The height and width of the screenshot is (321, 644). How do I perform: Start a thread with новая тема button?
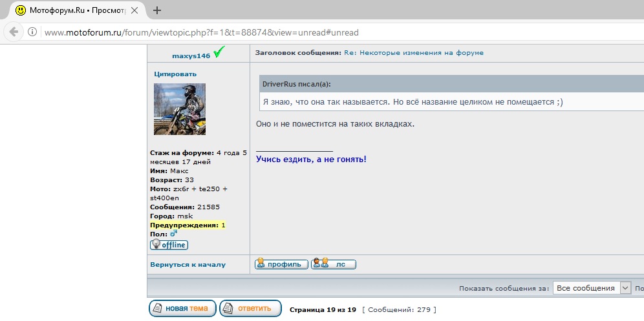pyautogui.click(x=182, y=309)
